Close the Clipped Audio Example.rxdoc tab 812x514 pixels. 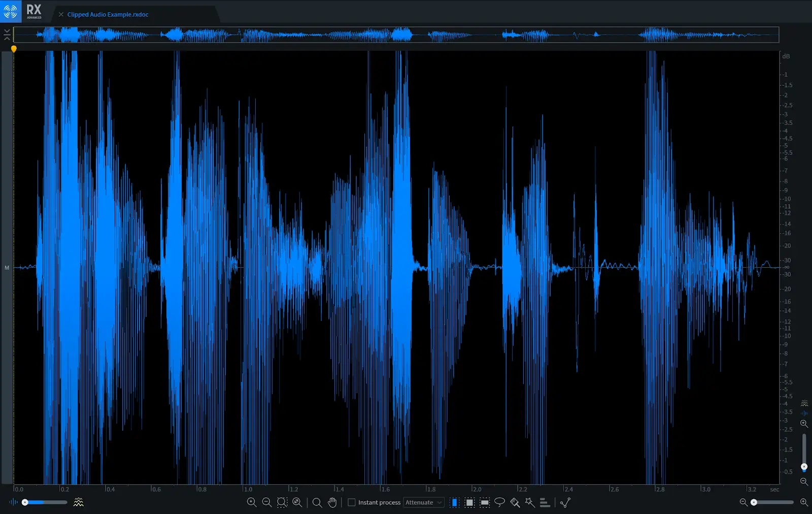(x=61, y=14)
